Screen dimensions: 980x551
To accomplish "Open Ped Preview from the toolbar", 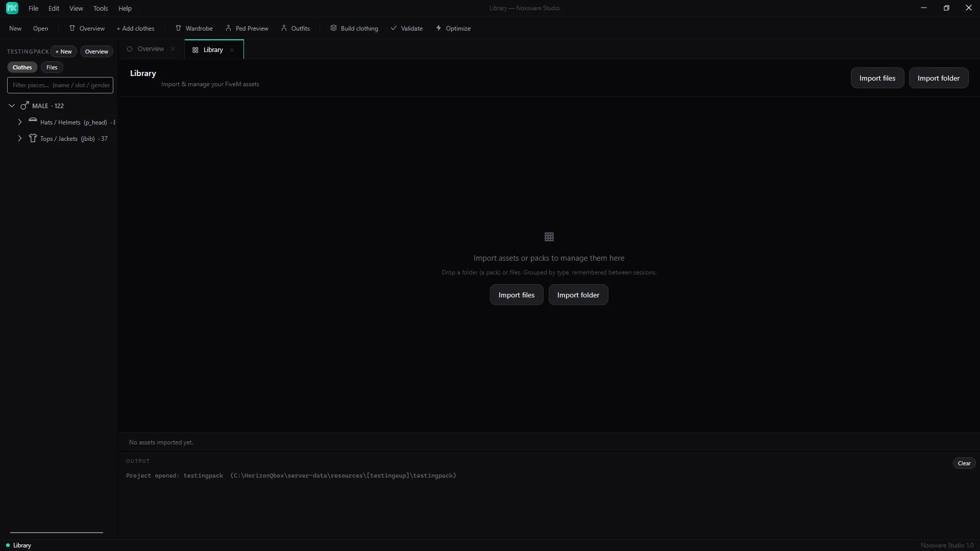I will pos(247,28).
